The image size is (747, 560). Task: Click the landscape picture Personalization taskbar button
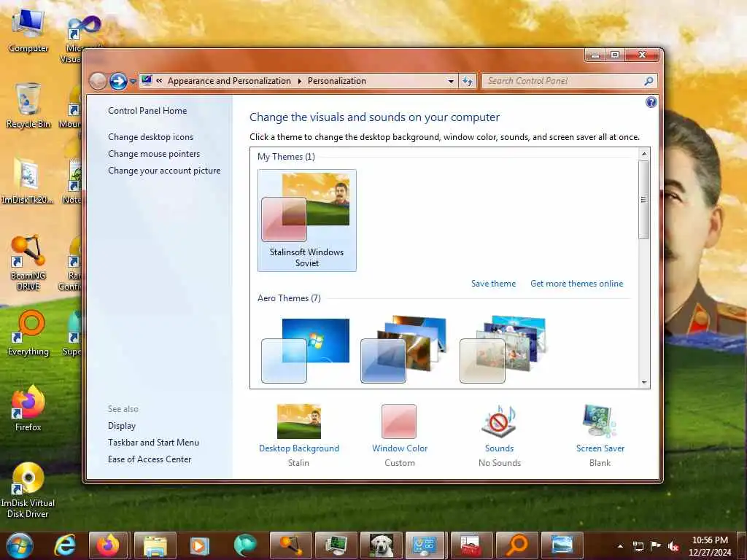click(x=562, y=545)
